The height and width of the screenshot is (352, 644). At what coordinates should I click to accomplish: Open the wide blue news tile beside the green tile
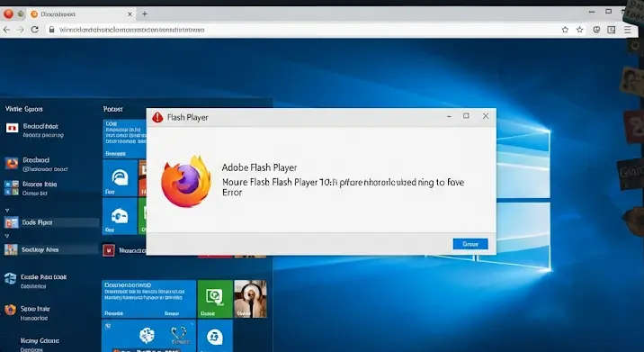[148, 299]
